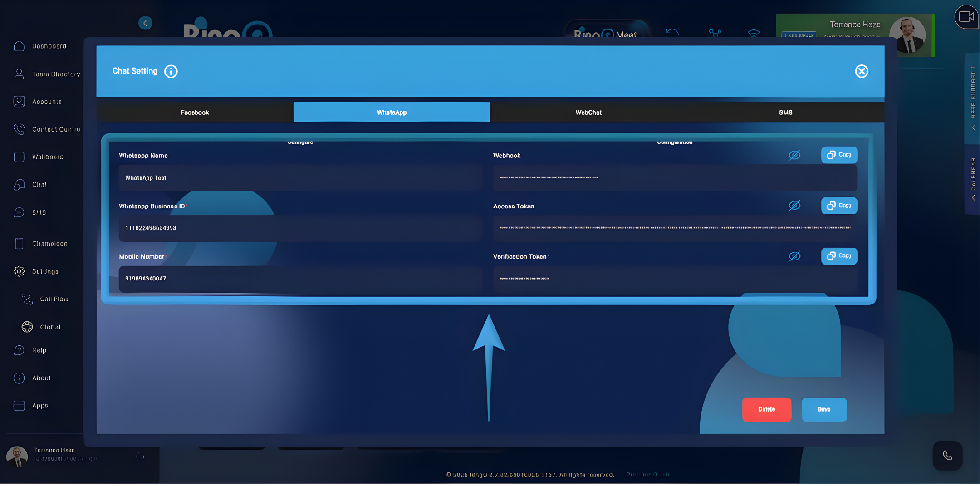Collapse the left sidebar with the chevron
The image size is (980, 486).
[x=145, y=23]
